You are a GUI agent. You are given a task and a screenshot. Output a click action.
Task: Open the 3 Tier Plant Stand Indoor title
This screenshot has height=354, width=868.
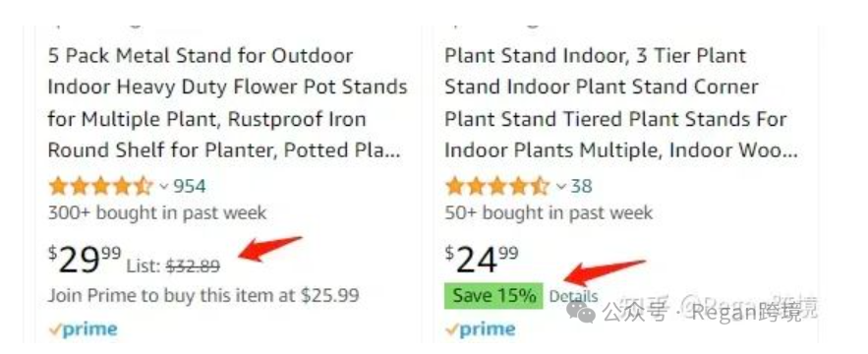click(x=621, y=103)
